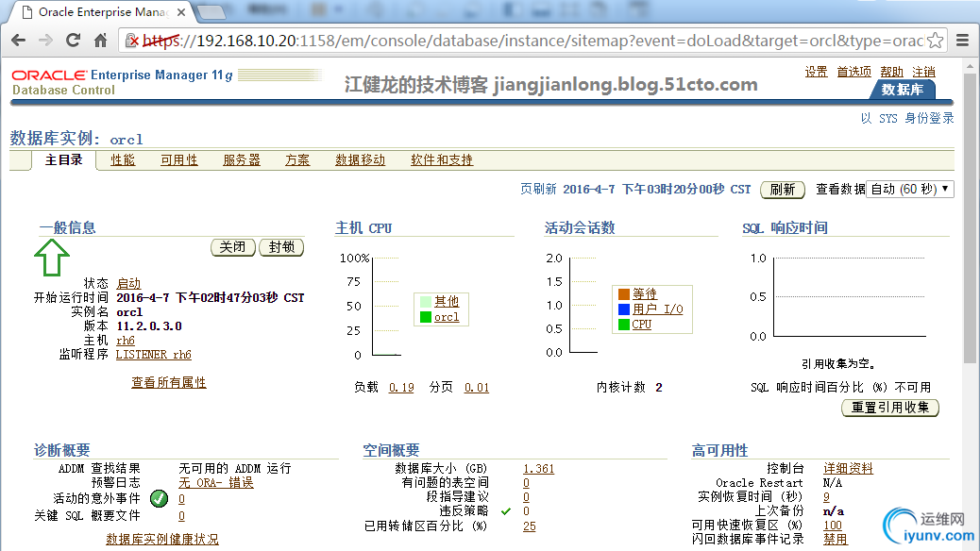Open the 首选项 link

tap(853, 72)
